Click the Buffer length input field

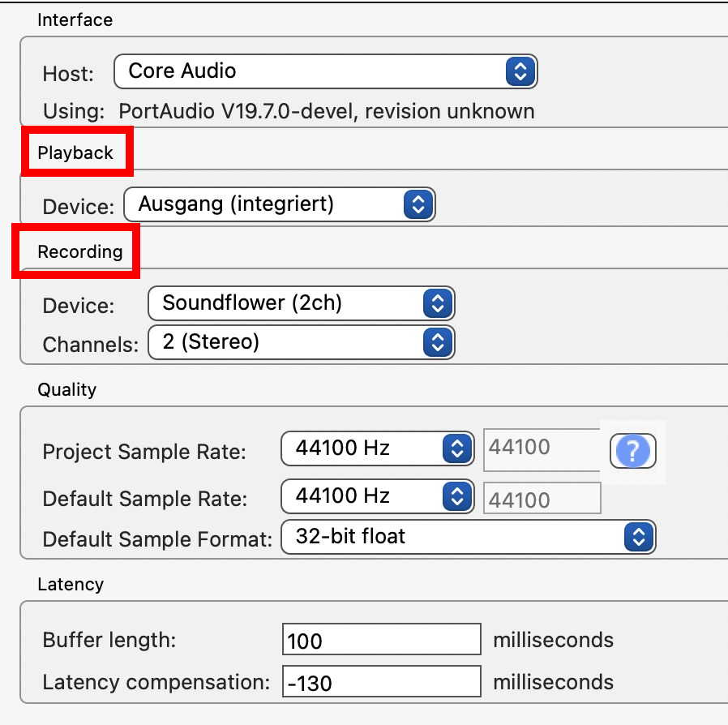click(x=382, y=640)
